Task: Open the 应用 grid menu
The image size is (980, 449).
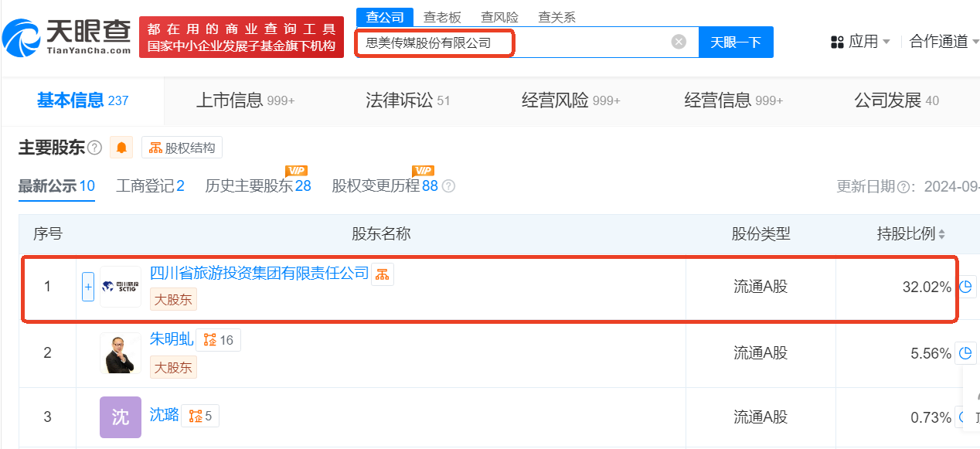Action: pos(860,42)
